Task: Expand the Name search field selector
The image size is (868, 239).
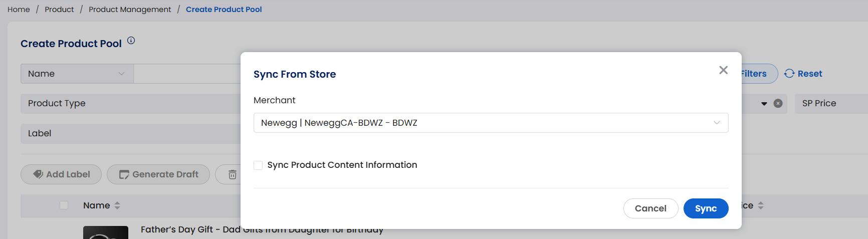Action: coord(77,74)
